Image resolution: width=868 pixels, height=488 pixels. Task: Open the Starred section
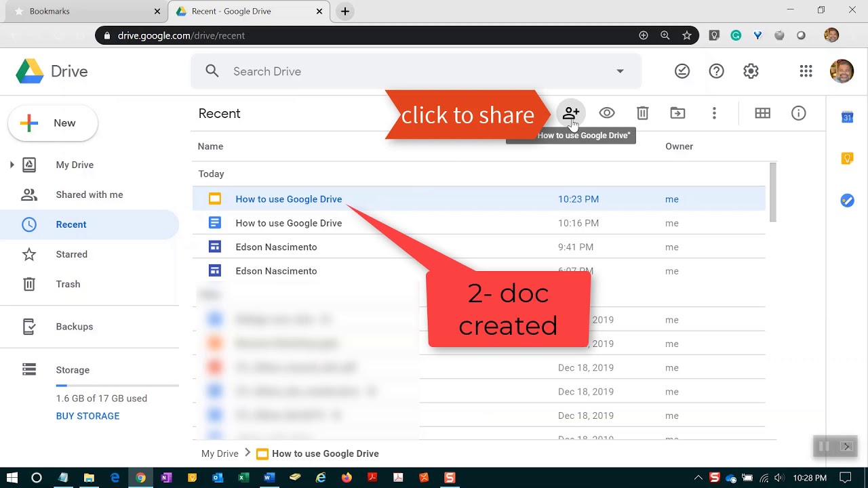point(71,254)
